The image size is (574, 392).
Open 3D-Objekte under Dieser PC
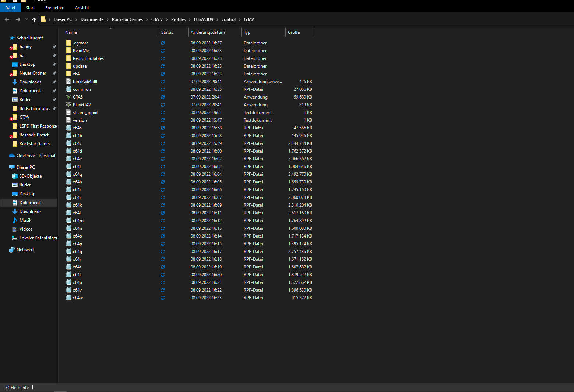30,176
